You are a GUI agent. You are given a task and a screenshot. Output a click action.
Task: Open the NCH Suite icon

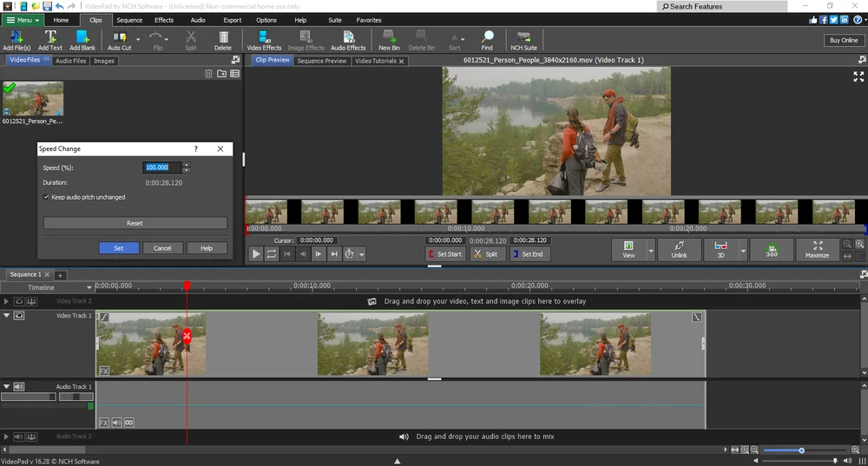click(x=523, y=40)
